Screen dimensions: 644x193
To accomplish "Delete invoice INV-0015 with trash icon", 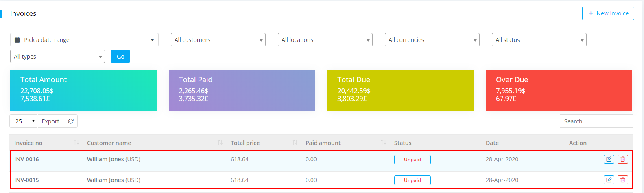I will (622, 180).
